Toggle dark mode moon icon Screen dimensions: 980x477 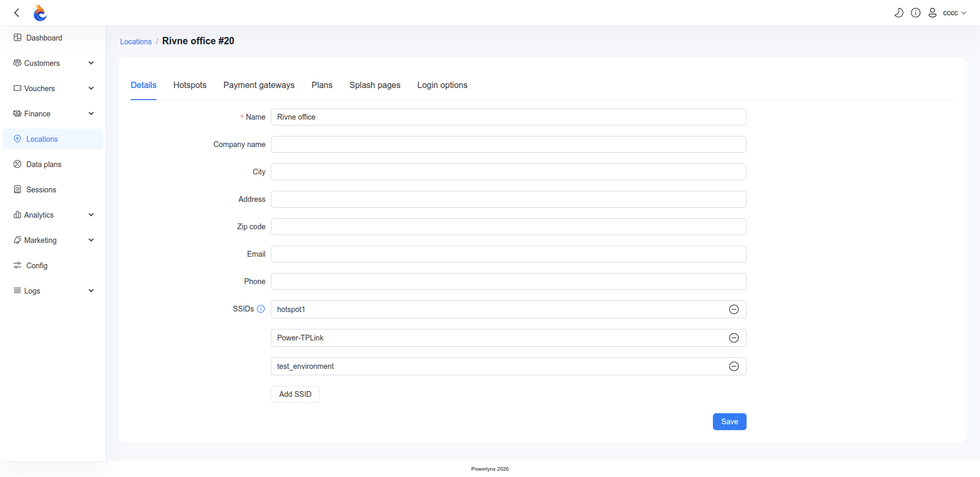(899, 13)
